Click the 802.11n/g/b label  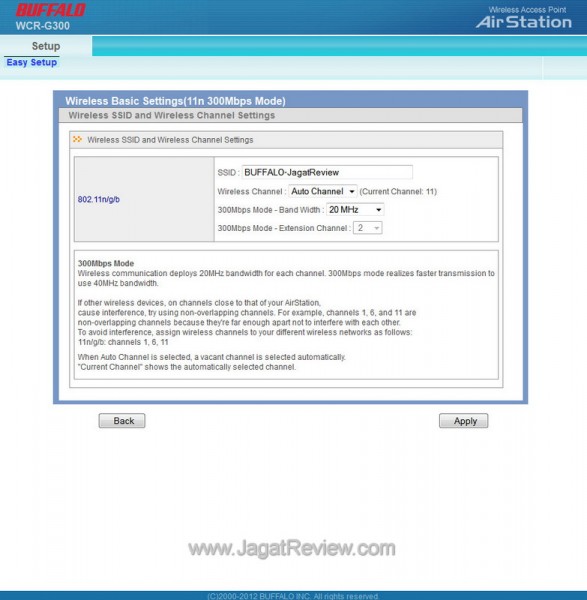pos(99,199)
